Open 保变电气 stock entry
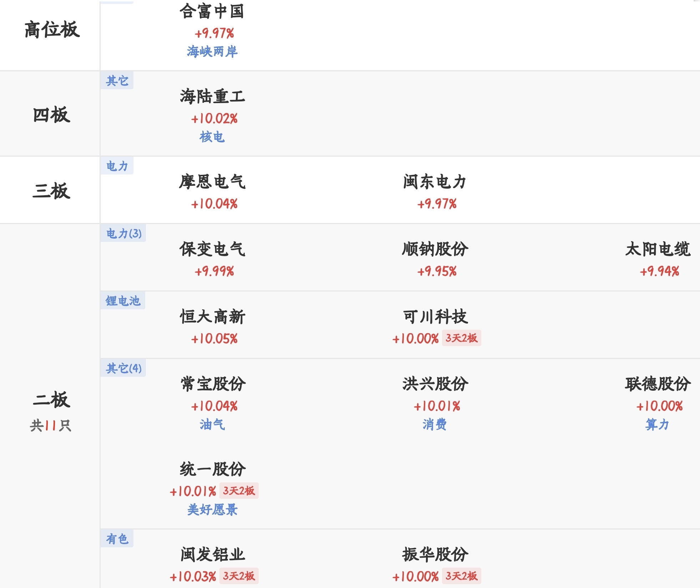700x588 pixels. (x=212, y=249)
